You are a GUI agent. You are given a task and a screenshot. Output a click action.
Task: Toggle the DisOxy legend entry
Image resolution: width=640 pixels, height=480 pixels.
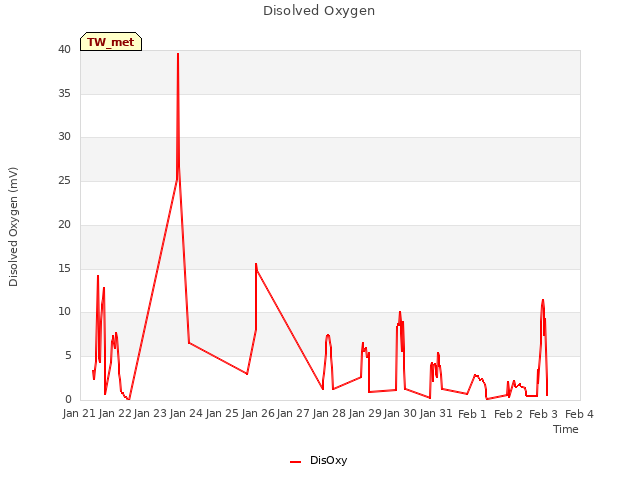pyautogui.click(x=318, y=460)
